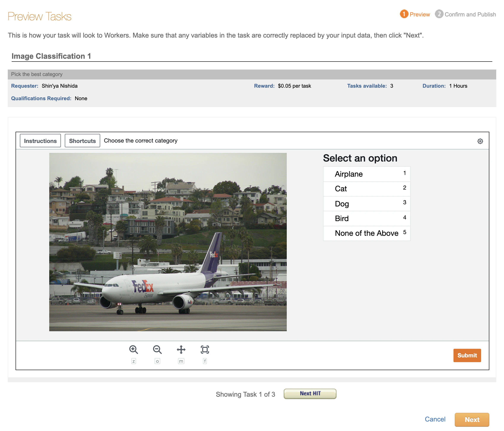The image size is (504, 431).
Task: Click the 'Image Classification 1' title
Action: click(51, 56)
